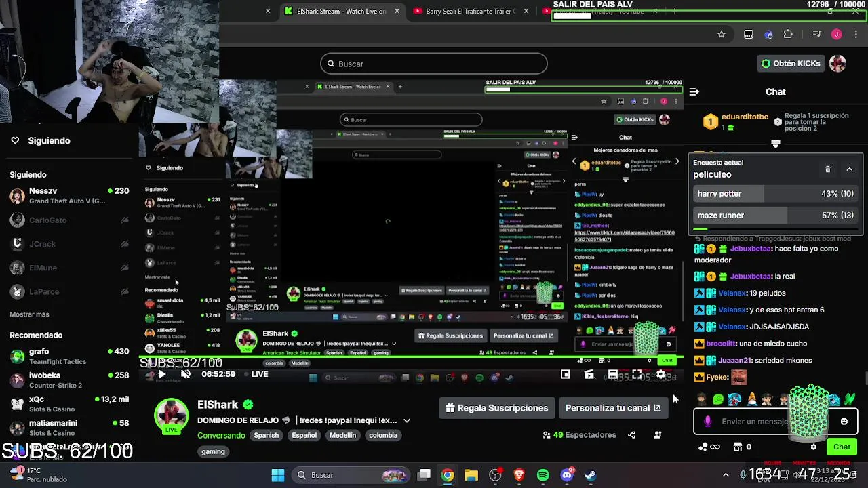Viewport: 868px width, 488px height.
Task: Select the colombia tag
Action: [383, 435]
